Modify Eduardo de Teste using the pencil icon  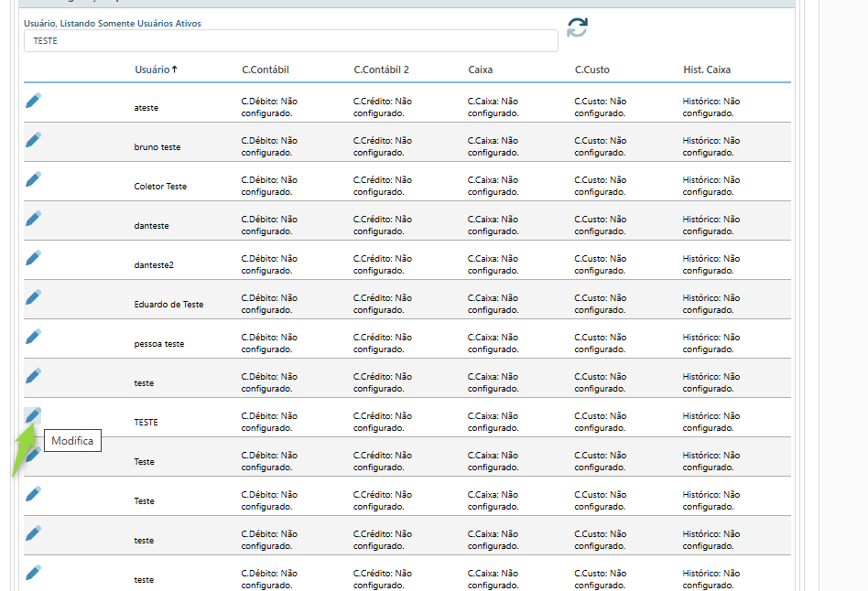[33, 297]
